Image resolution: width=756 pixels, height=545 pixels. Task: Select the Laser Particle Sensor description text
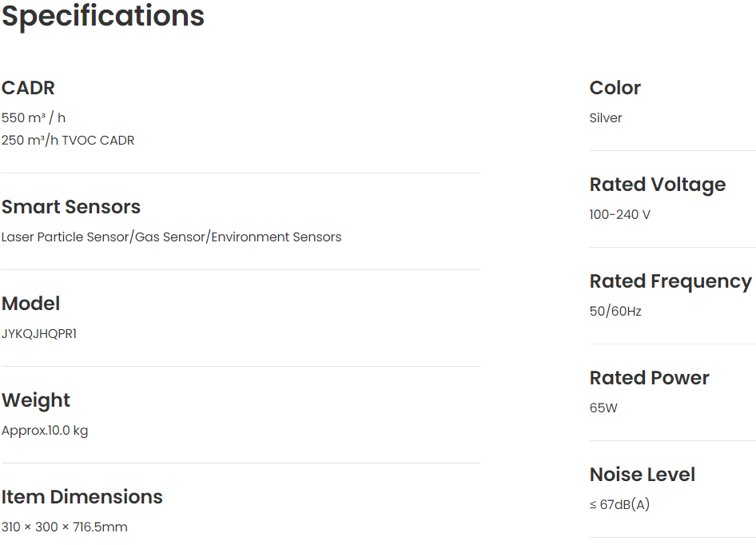tap(171, 237)
